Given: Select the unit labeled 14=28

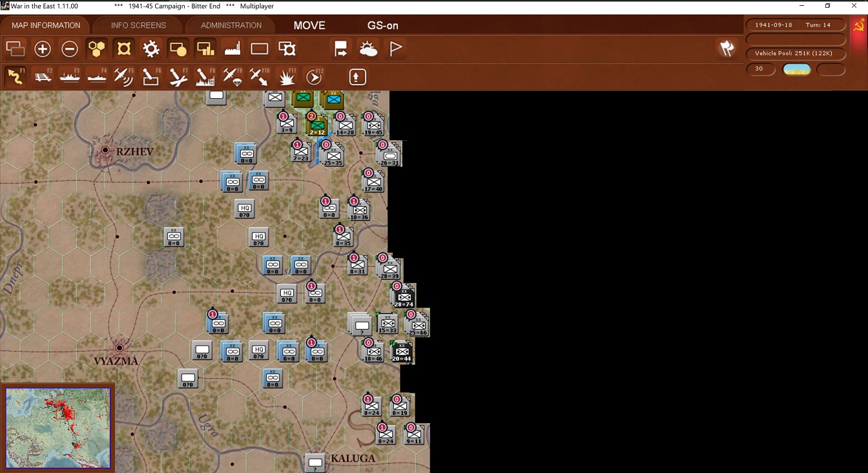Looking at the screenshot, I should coord(345,125).
